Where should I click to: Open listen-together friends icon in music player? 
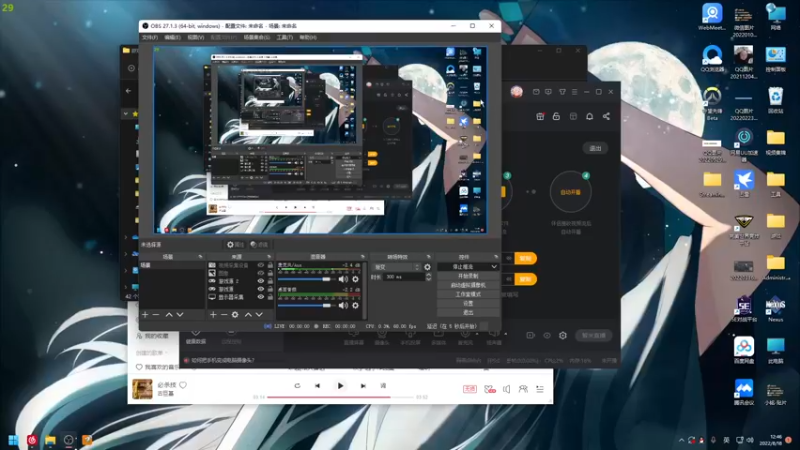(523, 389)
